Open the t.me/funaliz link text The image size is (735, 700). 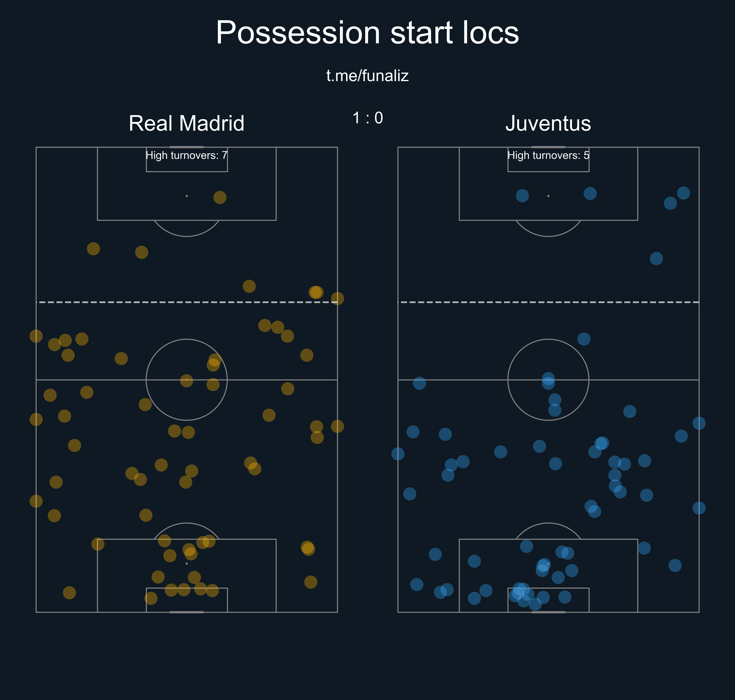click(367, 76)
